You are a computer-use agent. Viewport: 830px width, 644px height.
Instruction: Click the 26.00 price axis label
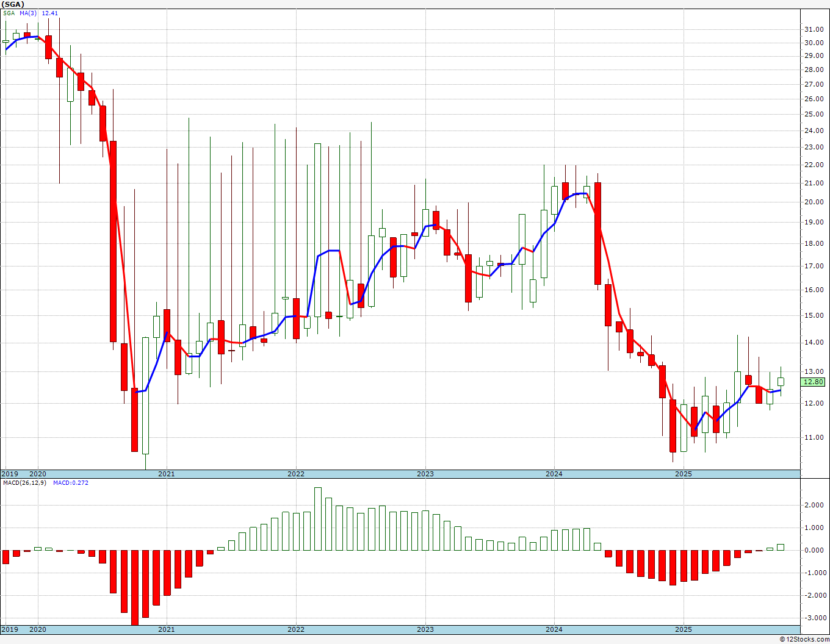click(814, 99)
